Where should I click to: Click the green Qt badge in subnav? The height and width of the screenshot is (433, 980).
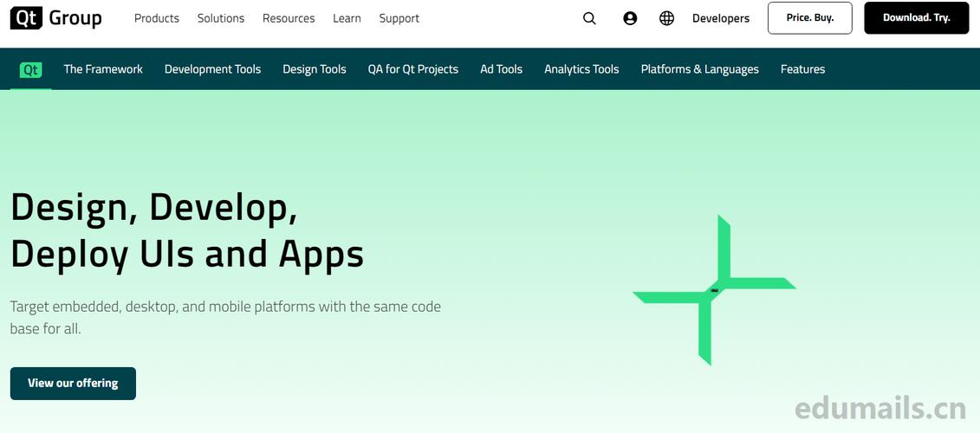point(30,69)
